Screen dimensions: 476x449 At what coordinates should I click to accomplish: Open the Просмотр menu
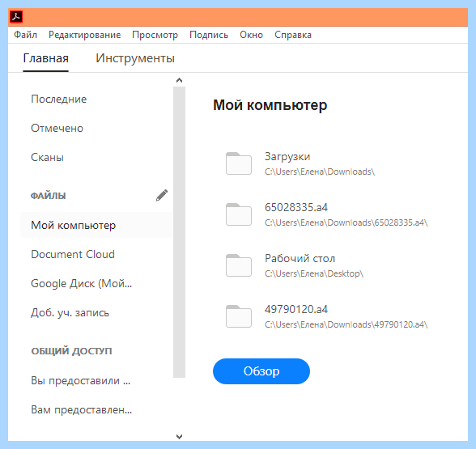pos(155,35)
